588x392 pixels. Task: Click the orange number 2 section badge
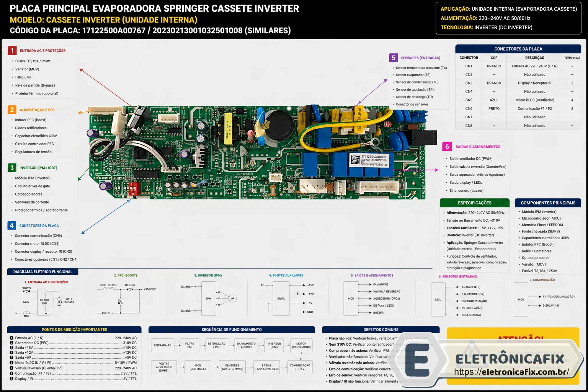[12, 110]
